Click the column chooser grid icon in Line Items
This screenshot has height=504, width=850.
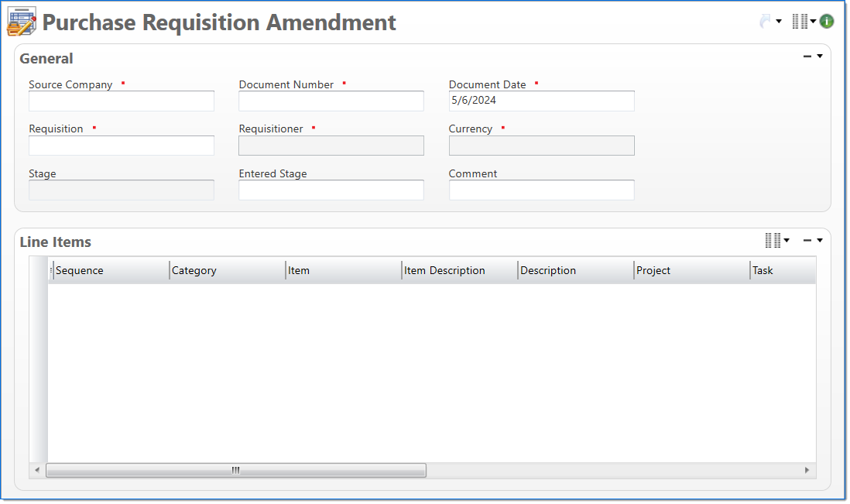tap(773, 241)
